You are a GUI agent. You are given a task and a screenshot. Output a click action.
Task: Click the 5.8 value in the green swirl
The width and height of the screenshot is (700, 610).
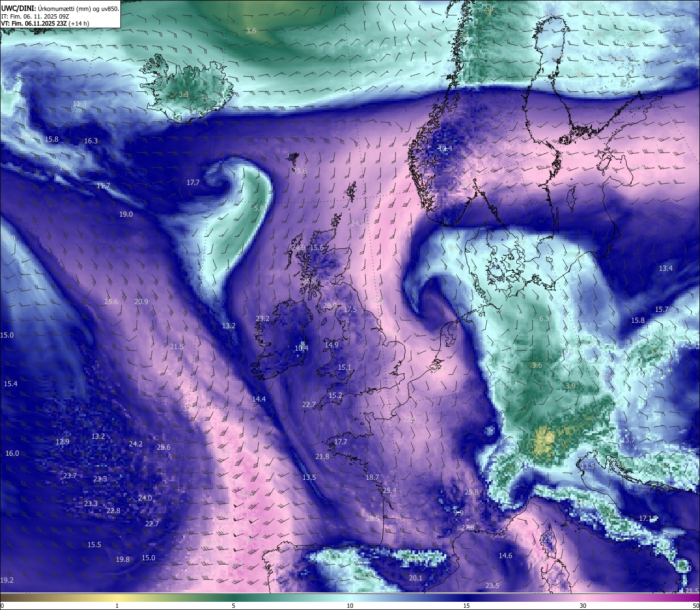[259, 208]
